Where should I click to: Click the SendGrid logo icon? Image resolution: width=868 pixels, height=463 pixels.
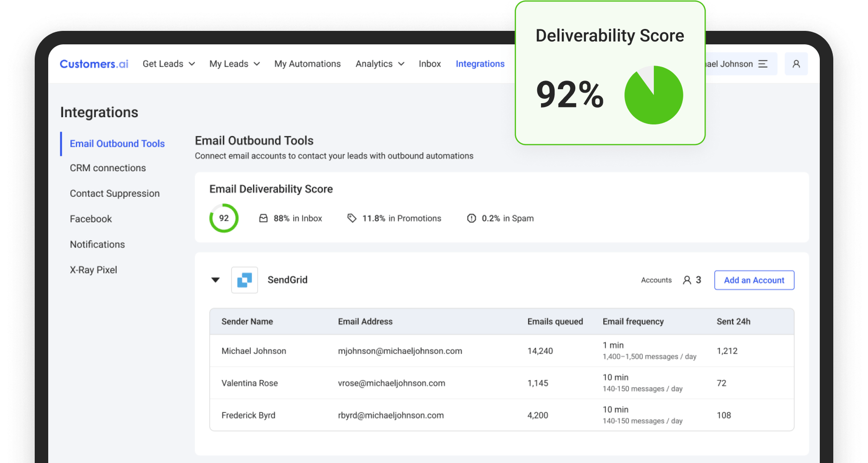pos(244,280)
